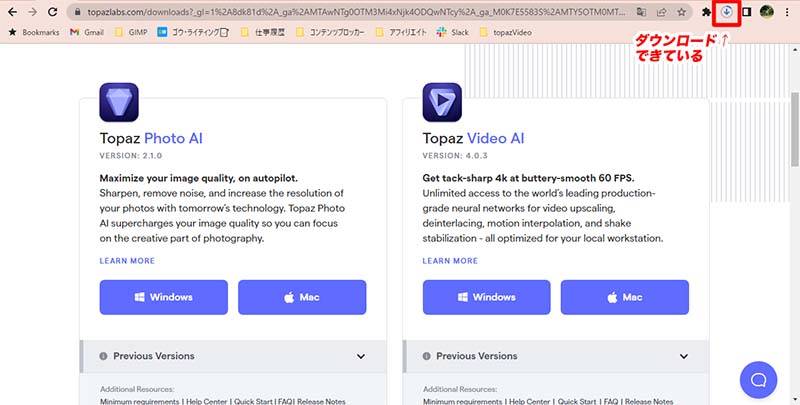The width and height of the screenshot is (800, 405).
Task: Click the Topaz Photo AI heading
Action: (151, 138)
